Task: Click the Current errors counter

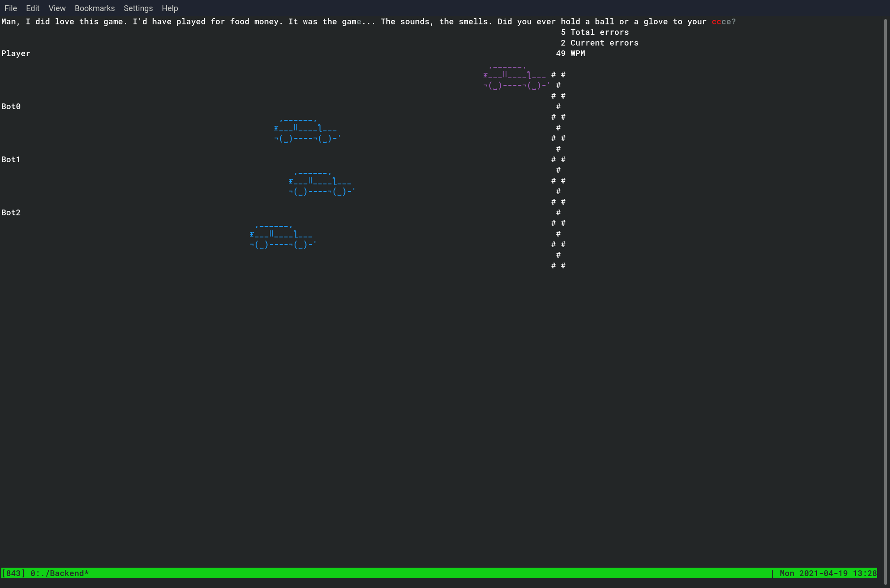Action: (599, 43)
